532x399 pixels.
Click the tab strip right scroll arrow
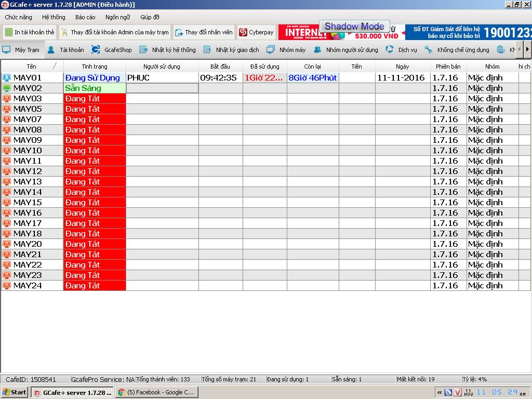[527, 49]
